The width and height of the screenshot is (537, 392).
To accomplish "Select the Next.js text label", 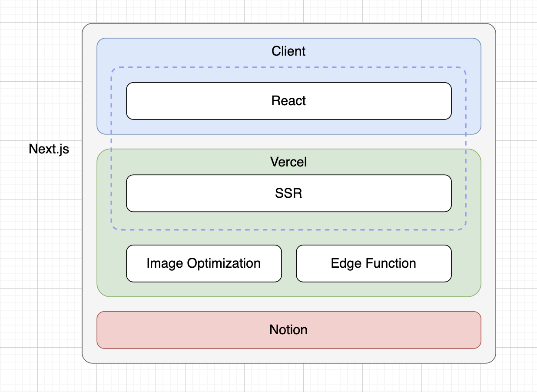I will point(49,149).
